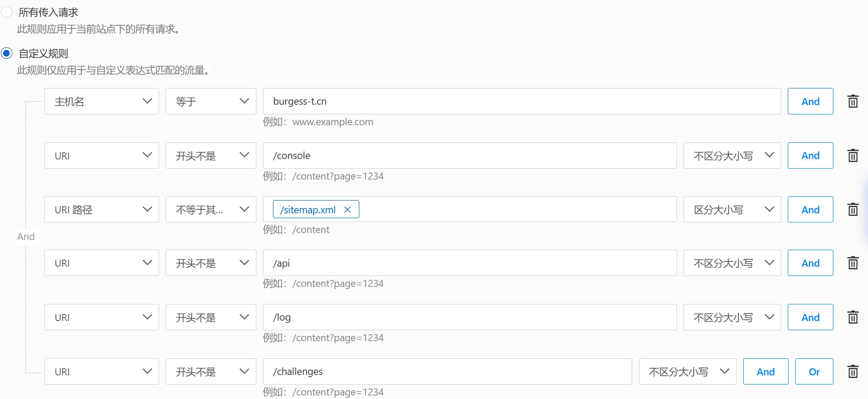Open case dropdown on the /log row

pyautogui.click(x=732, y=317)
